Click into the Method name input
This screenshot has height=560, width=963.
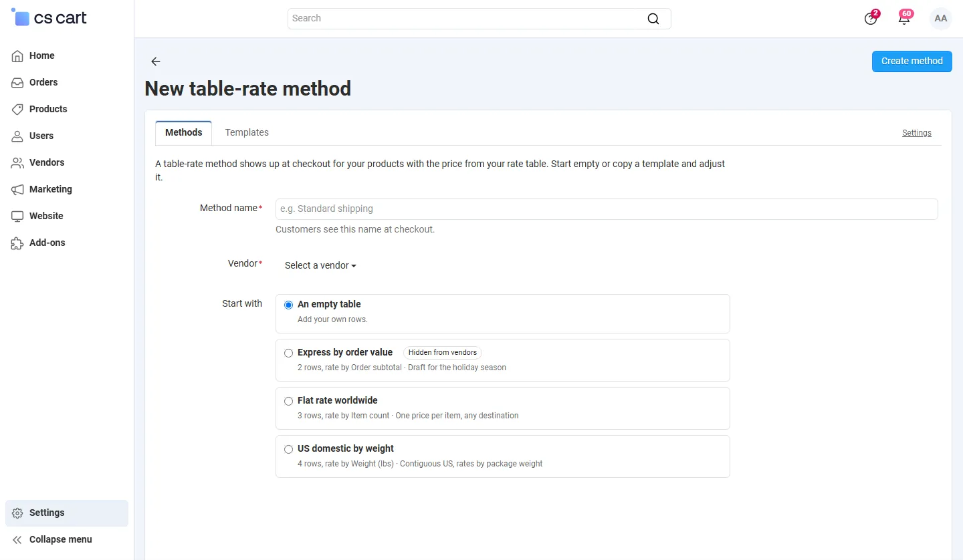(x=607, y=209)
